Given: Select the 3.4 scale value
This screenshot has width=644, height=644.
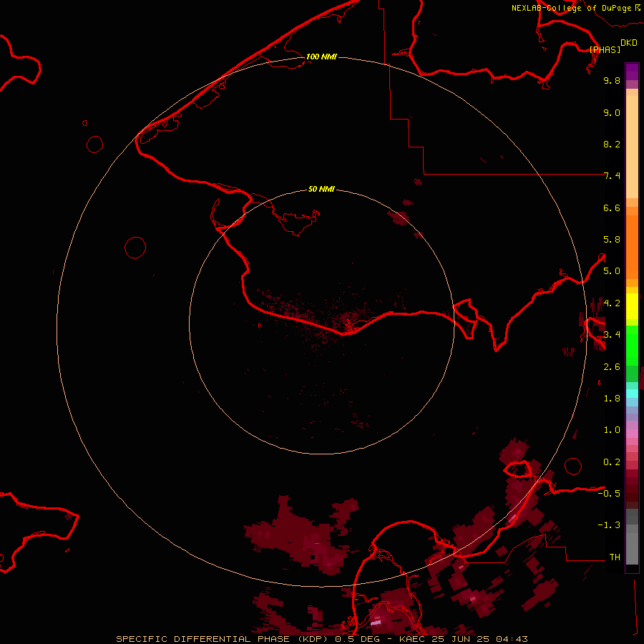Looking at the screenshot, I should (612, 335).
